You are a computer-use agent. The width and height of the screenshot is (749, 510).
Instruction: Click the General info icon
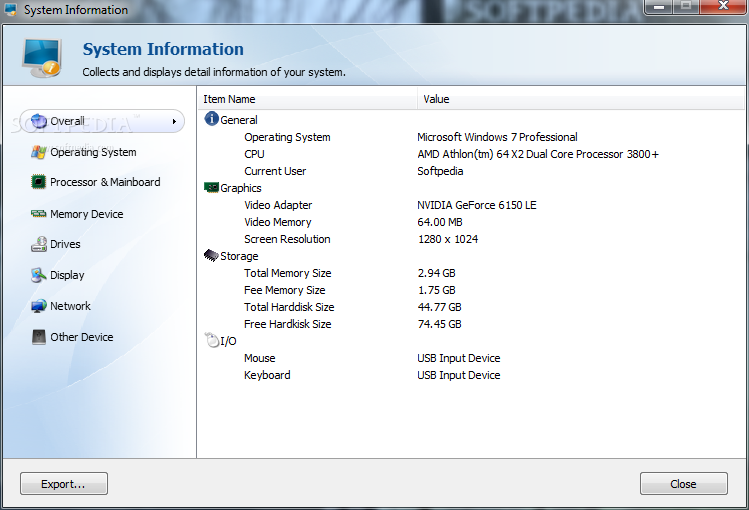click(x=211, y=118)
